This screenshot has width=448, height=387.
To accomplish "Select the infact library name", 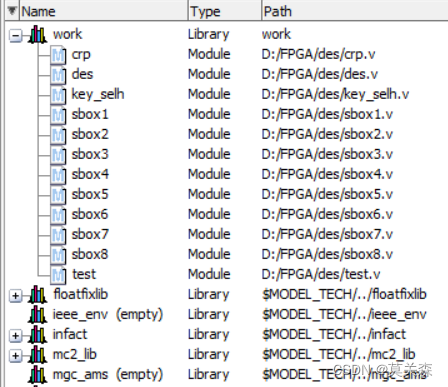I will pos(70,334).
